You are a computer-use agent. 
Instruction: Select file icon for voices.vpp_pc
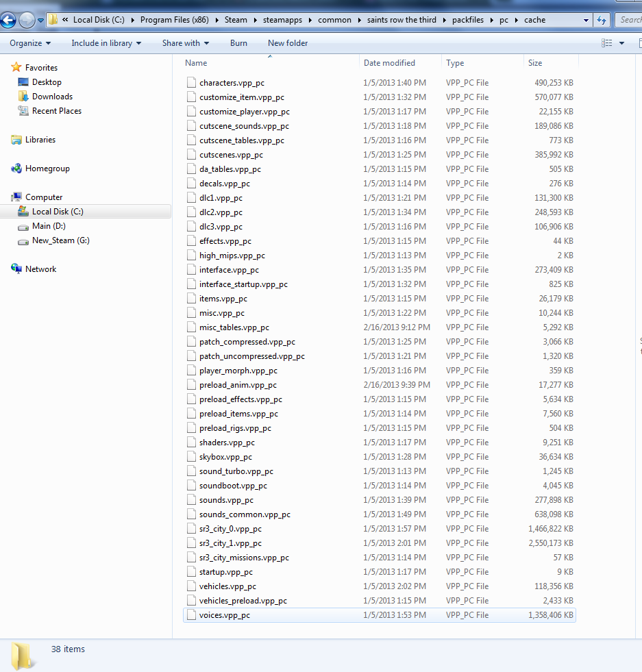191,615
